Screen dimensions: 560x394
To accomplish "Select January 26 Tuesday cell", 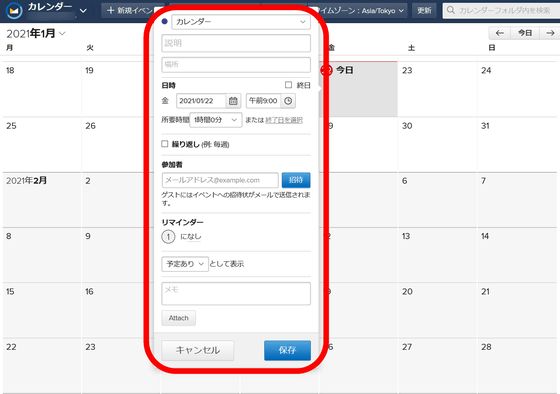I will (114, 145).
